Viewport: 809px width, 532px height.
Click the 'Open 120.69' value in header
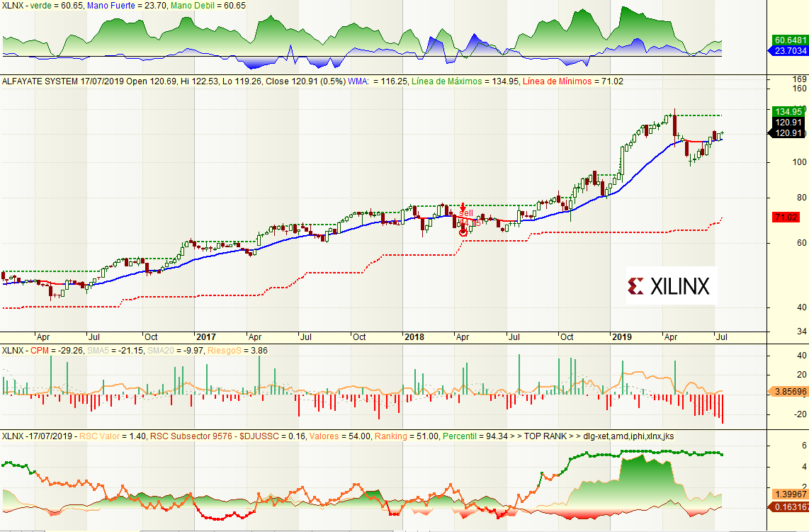click(x=151, y=81)
